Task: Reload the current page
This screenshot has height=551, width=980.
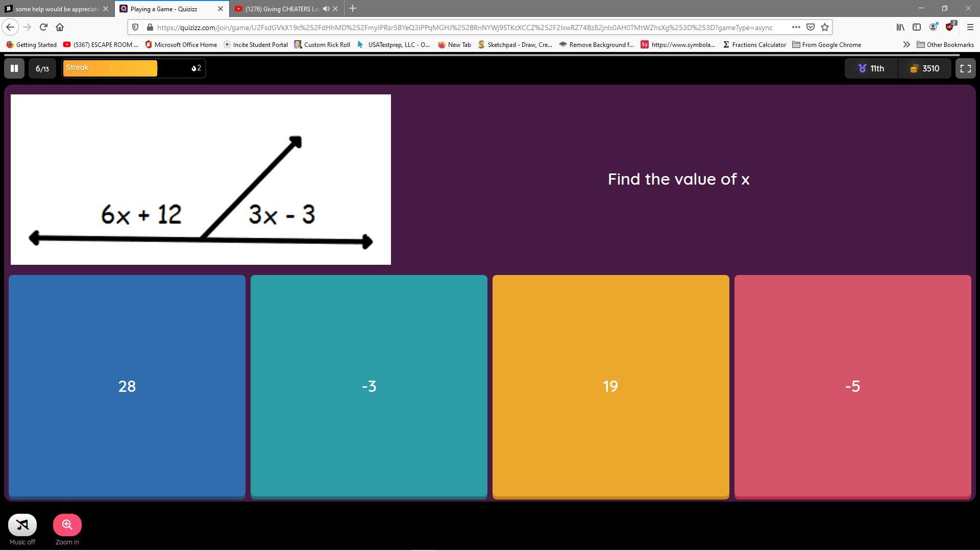Action: point(43,27)
